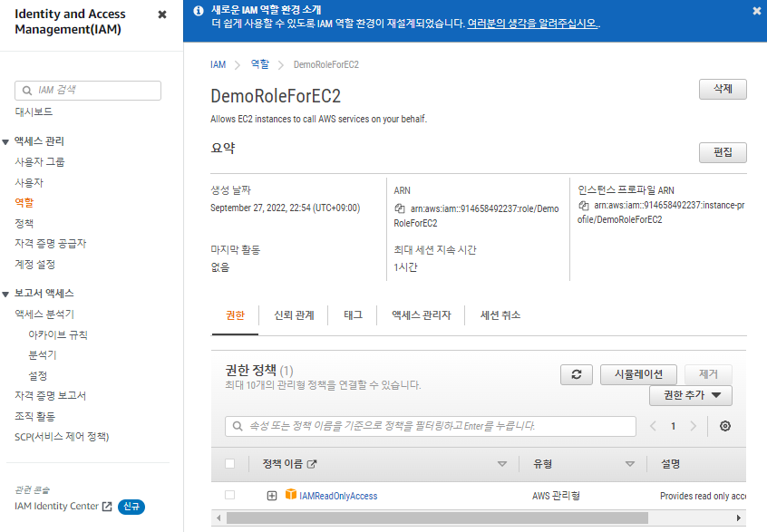The height and width of the screenshot is (532, 767).
Task: Click the info icon in the banner
Action: tap(199, 11)
